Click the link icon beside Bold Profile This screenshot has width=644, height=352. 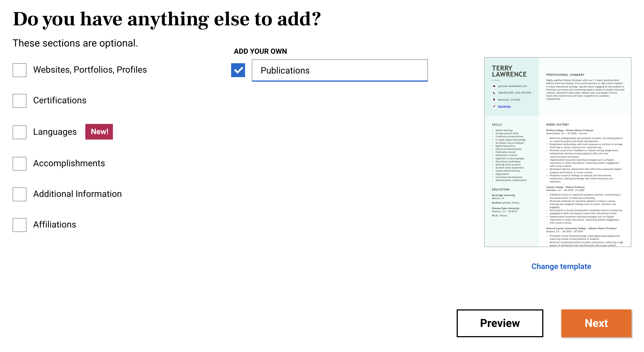coord(494,106)
